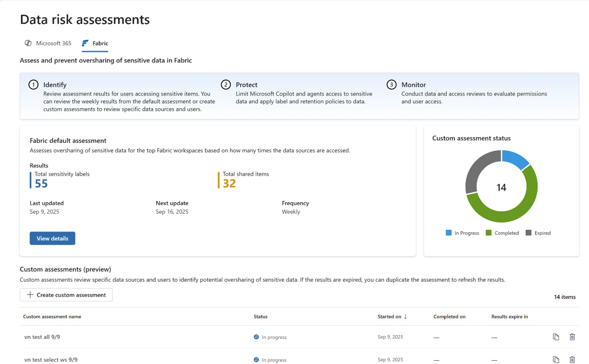Duplicate the vn test all 9/9 assessment

tap(556, 337)
